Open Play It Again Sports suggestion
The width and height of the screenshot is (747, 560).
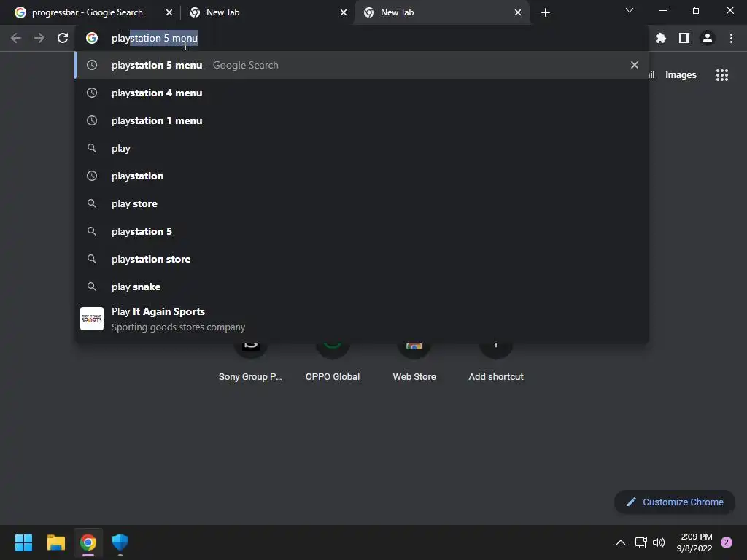[362, 319]
